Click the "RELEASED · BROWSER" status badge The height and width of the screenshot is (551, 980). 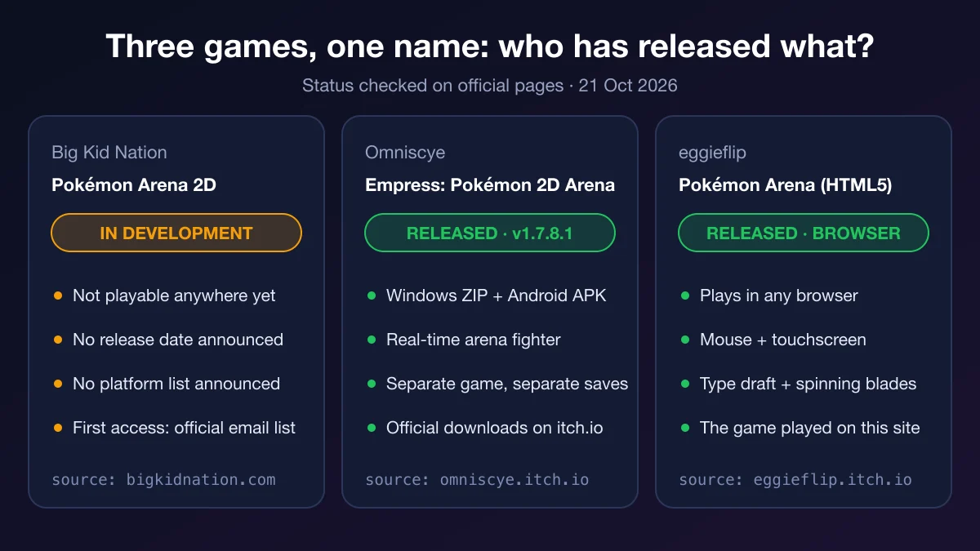(x=804, y=233)
